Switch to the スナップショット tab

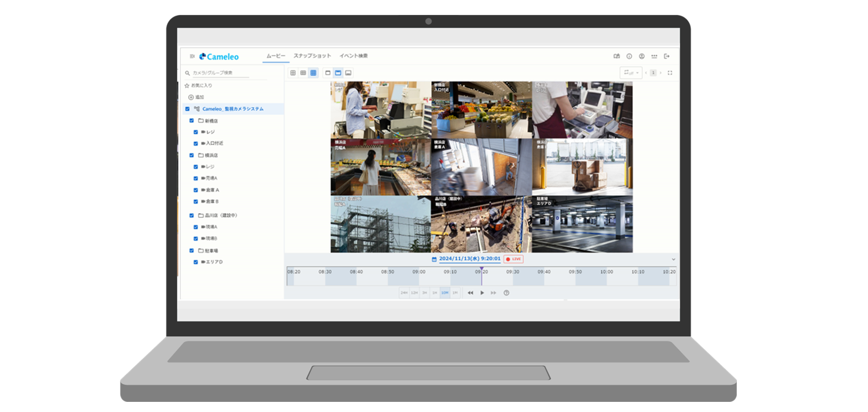pyautogui.click(x=312, y=56)
